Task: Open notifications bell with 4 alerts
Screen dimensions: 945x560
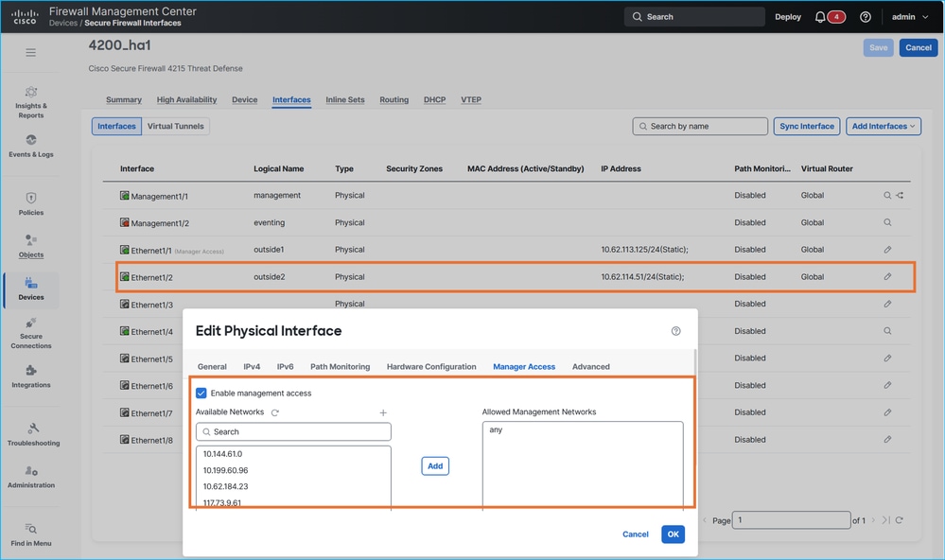Action: [x=830, y=17]
